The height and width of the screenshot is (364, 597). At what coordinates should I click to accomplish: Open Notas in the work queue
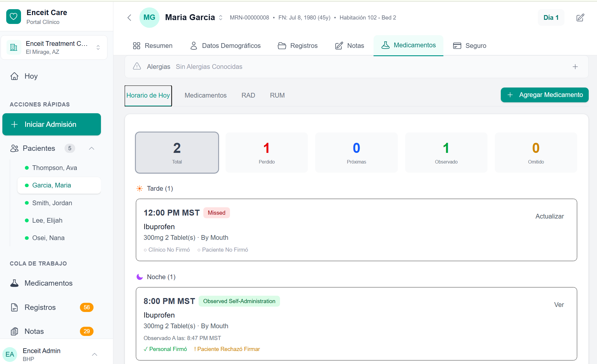point(34,331)
